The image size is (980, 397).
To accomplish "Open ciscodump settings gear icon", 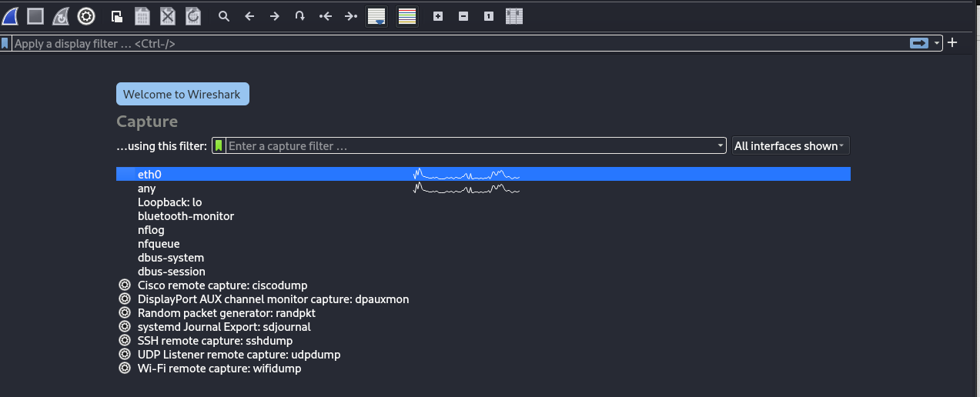I will 125,285.
